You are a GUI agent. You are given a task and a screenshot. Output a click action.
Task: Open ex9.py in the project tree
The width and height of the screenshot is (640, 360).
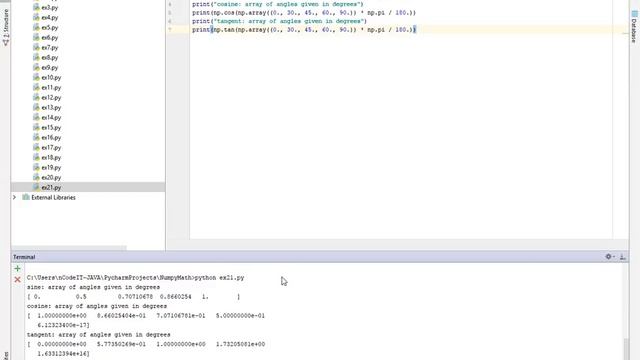pyautogui.click(x=49, y=68)
